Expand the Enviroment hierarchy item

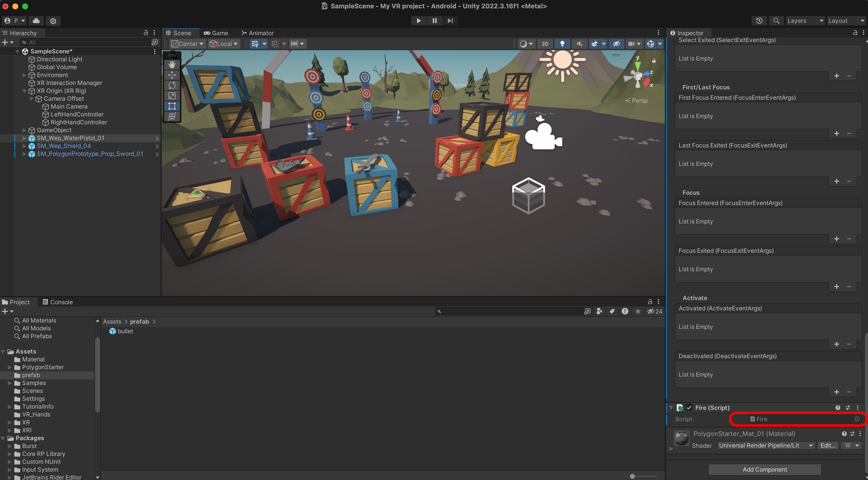coord(24,75)
